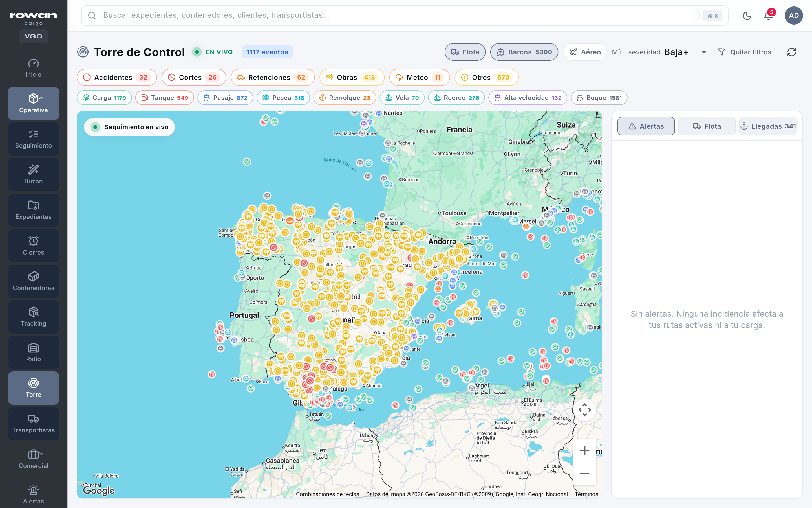The height and width of the screenshot is (508, 812).
Task: Focus the Buscar expedientes search field
Action: pyautogui.click(x=400, y=16)
